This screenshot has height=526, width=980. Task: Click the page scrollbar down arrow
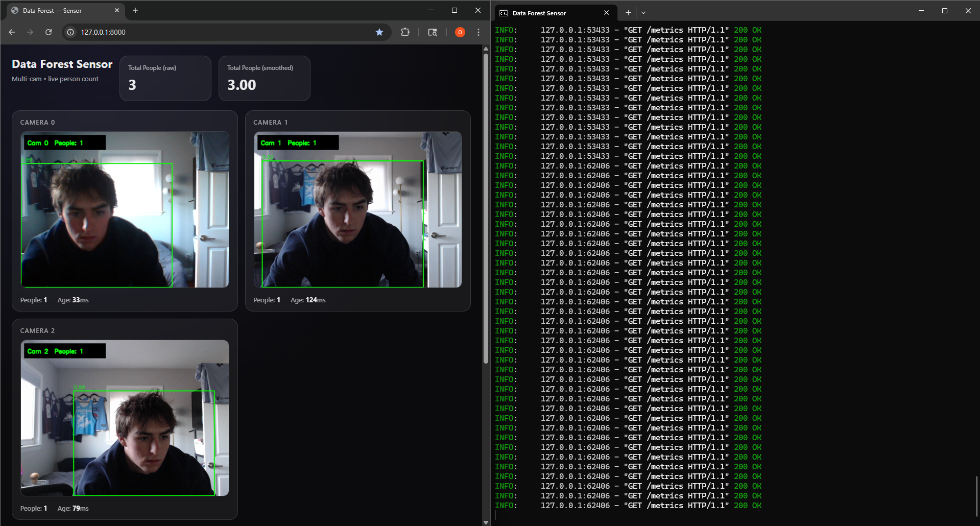(x=486, y=522)
